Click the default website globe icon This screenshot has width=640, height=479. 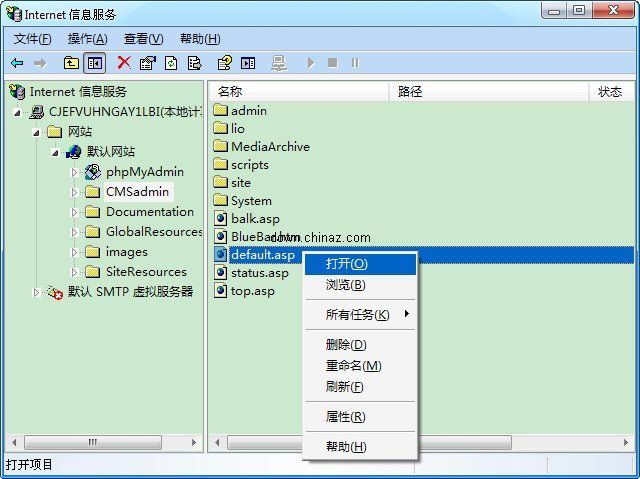coord(73,152)
